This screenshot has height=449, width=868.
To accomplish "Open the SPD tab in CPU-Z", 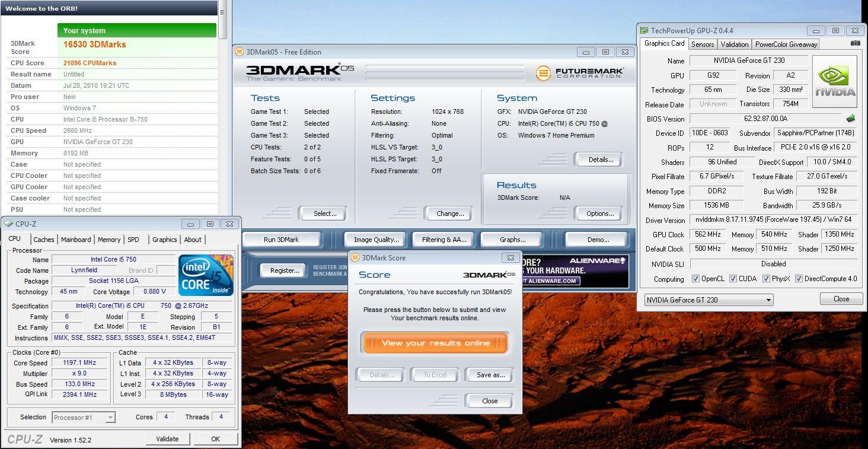I will 133,240.
